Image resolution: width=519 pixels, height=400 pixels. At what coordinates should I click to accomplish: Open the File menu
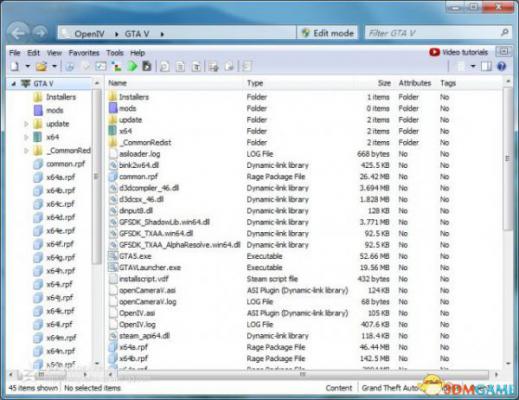15,53
